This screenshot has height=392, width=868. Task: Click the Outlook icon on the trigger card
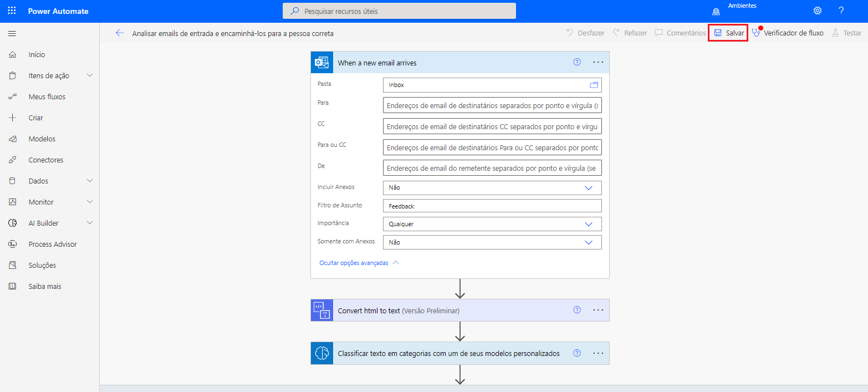322,62
